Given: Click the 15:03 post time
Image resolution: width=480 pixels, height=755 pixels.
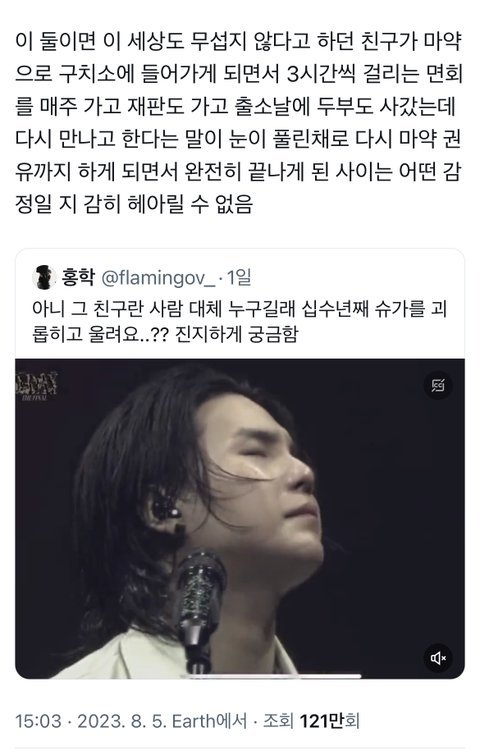Looking at the screenshot, I should click(39, 721).
